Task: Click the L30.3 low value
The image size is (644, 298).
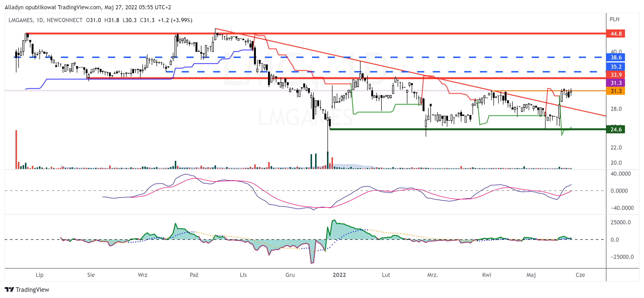Action: (130, 20)
